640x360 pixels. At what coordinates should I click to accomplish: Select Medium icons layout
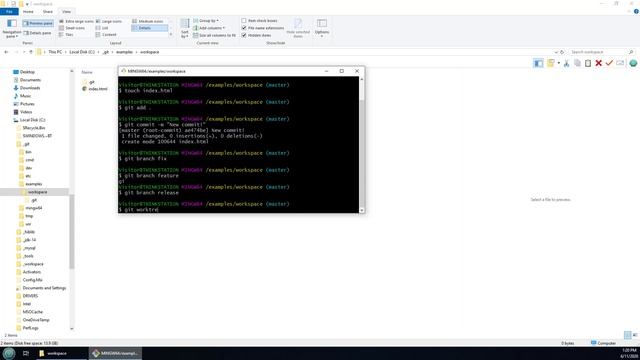(x=148, y=21)
